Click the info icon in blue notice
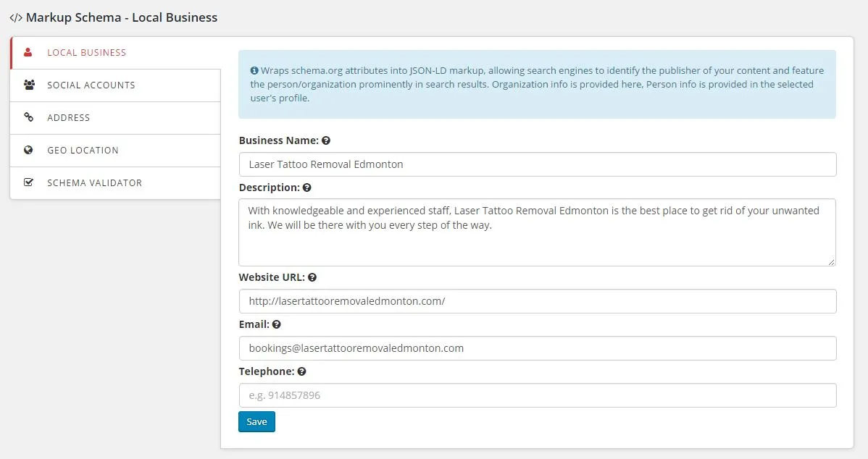Screen dimensions: 868x459 254,71
